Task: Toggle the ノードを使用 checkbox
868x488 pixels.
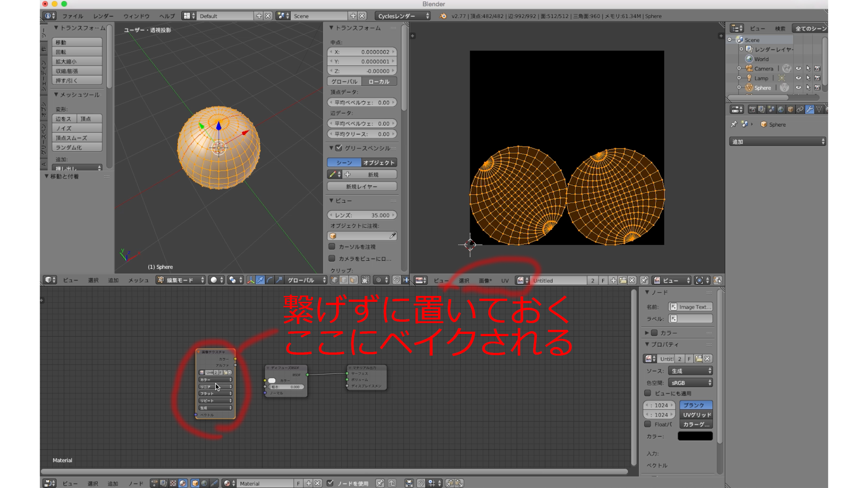Action: pos(330,483)
